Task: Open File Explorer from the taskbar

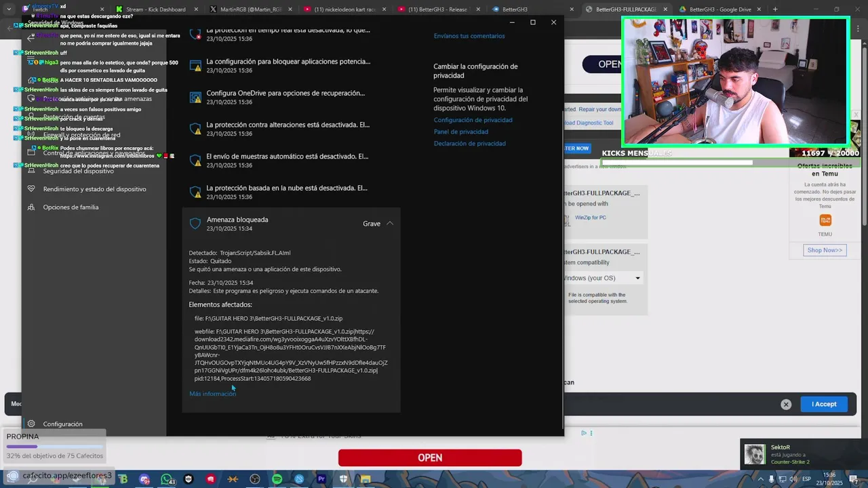Action: tap(366, 479)
